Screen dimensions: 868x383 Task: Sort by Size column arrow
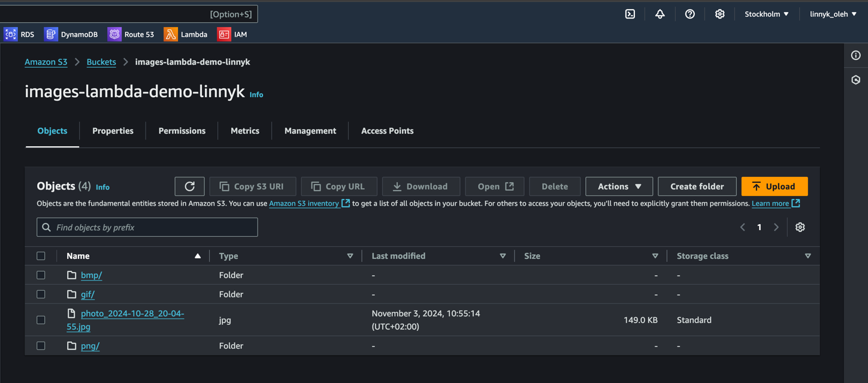[655, 256]
